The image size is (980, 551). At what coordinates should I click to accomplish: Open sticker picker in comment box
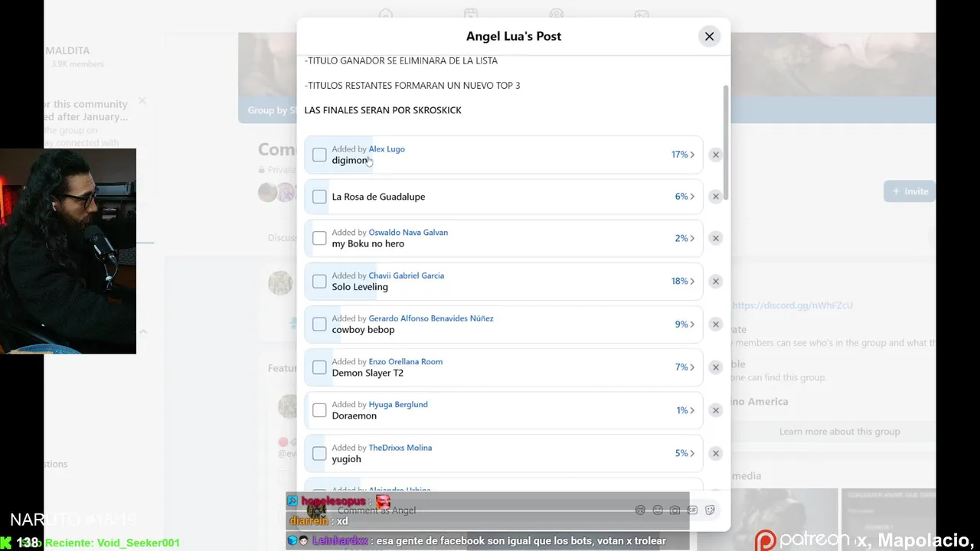(710, 510)
